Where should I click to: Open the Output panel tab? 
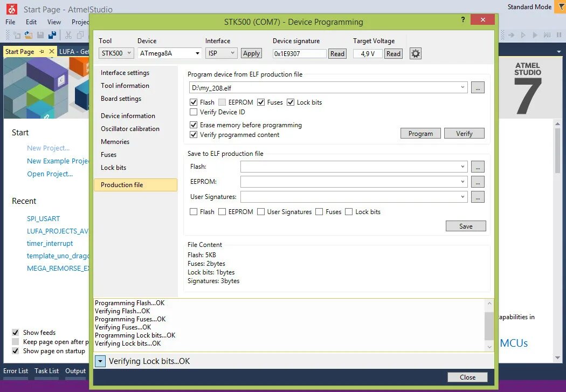75,371
